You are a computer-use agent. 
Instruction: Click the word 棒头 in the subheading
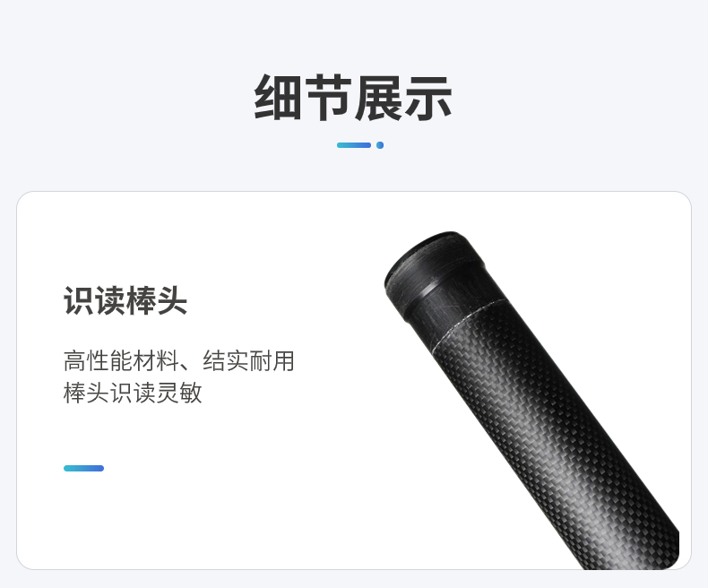click(156, 301)
